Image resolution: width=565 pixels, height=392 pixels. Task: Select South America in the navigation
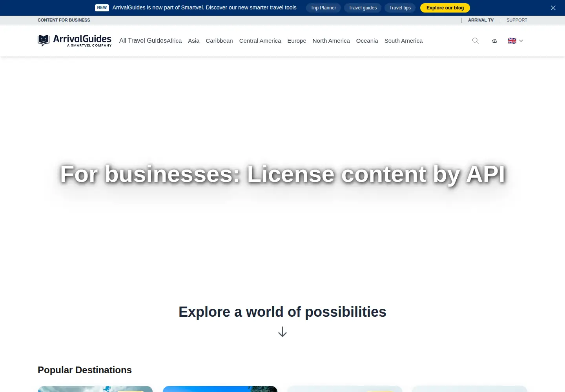tap(403, 41)
